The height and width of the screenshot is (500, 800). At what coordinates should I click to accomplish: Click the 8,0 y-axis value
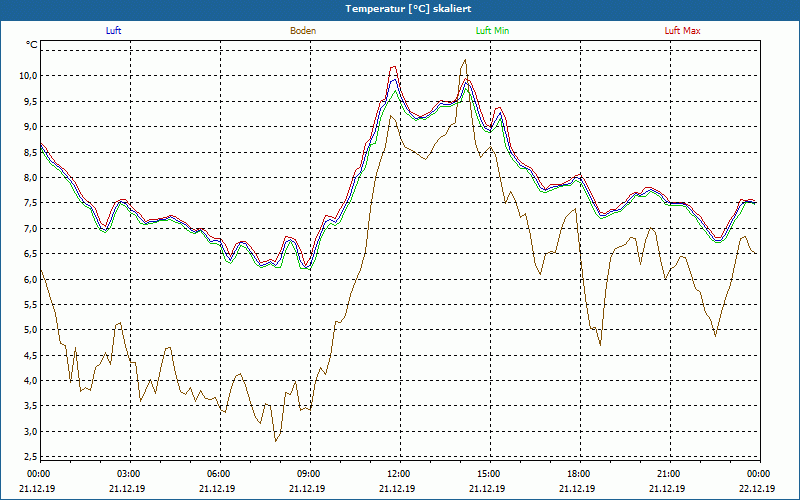coord(30,178)
